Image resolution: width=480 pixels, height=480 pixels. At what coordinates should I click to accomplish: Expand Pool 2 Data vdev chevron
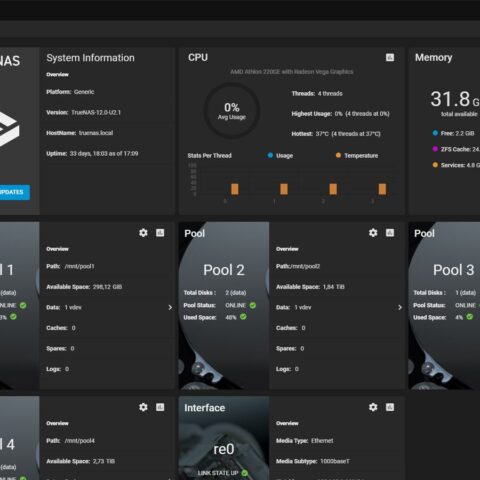[400, 307]
